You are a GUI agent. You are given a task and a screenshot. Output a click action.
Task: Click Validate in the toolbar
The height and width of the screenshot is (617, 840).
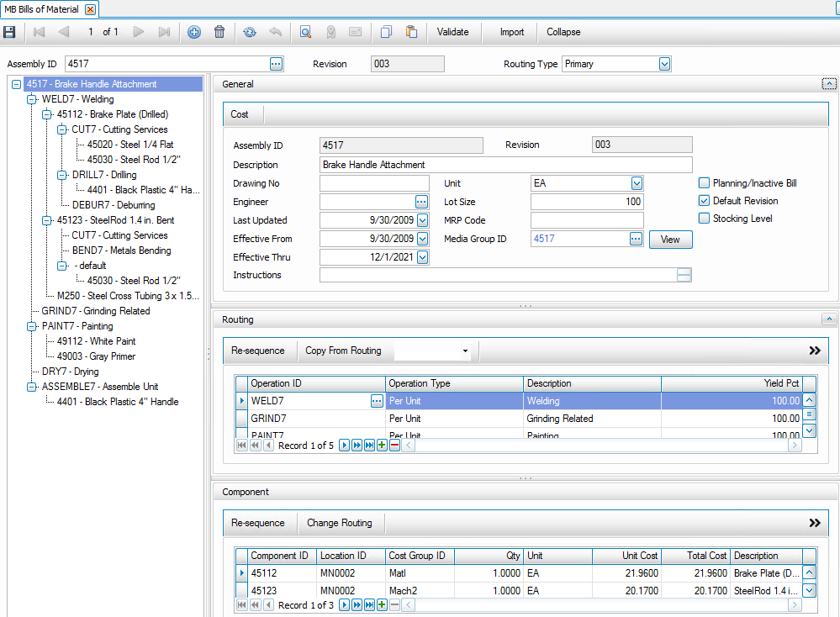coord(452,32)
